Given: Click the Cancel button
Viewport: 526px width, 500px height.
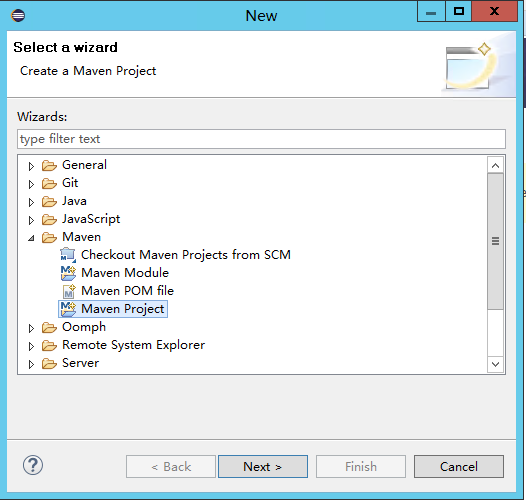Looking at the screenshot, I should [x=459, y=466].
